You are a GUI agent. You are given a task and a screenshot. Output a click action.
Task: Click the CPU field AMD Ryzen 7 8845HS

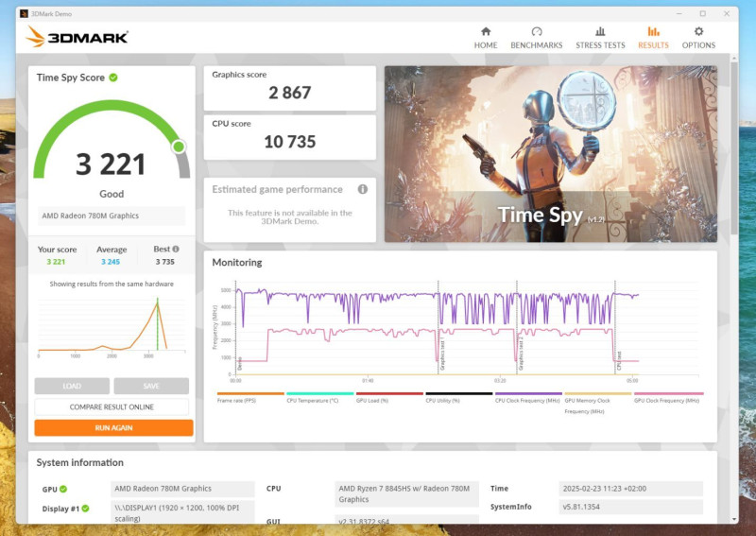407,494
